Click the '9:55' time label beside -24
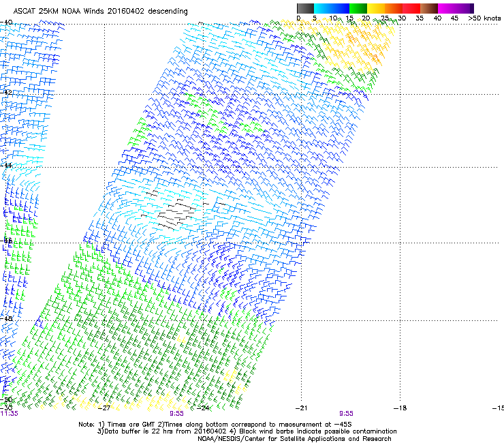Image resolution: width=504 pixels, height=443 pixels. (x=177, y=414)
